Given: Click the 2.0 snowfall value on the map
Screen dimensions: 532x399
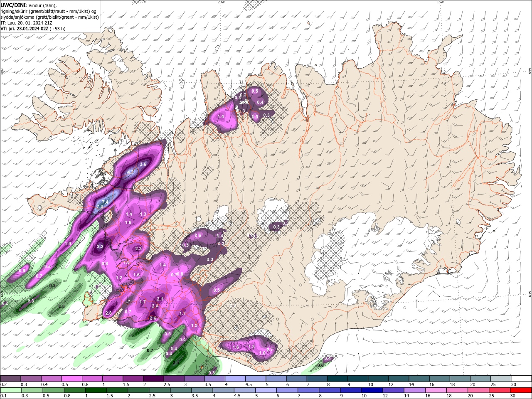Looking at the screenshot, I should (x=155, y=306).
